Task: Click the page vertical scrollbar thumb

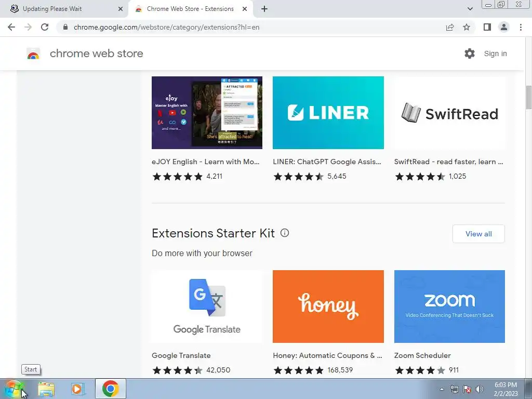Action: point(528,97)
